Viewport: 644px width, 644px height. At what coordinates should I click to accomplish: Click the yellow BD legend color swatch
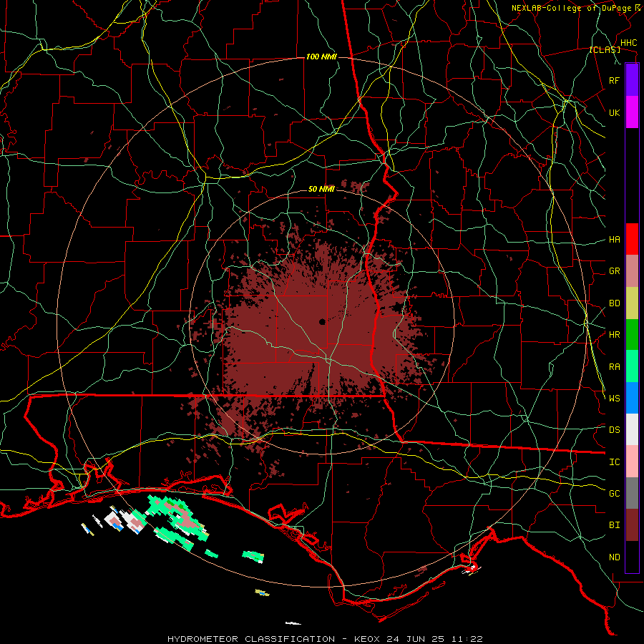point(632,303)
